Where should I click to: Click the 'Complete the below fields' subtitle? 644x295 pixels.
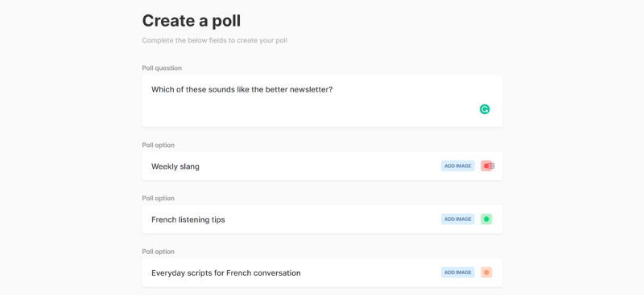click(214, 41)
